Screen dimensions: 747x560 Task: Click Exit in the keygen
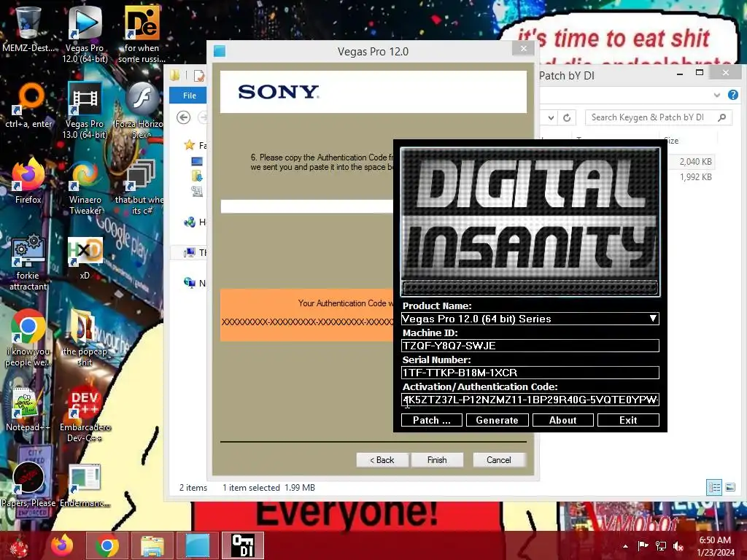628,420
